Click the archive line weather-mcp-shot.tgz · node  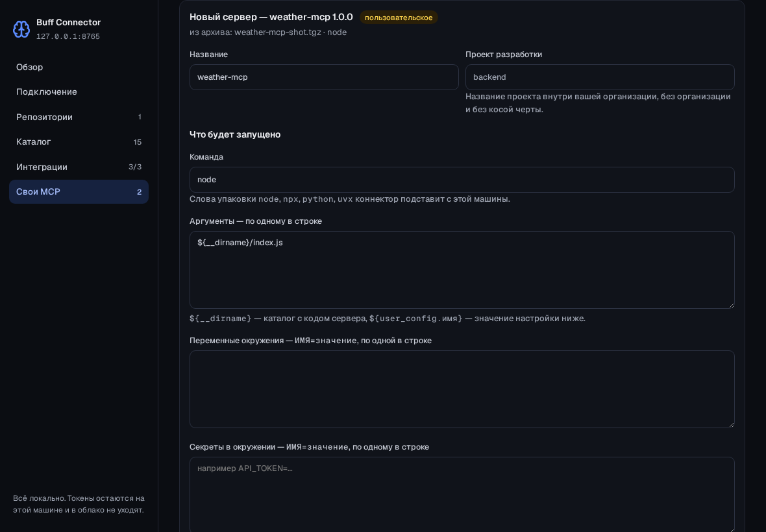[x=268, y=32]
